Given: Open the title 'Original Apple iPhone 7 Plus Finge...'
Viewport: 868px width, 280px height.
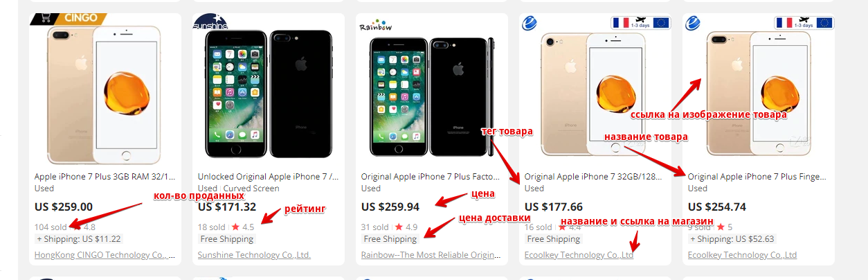Looking at the screenshot, I should 757,177.
